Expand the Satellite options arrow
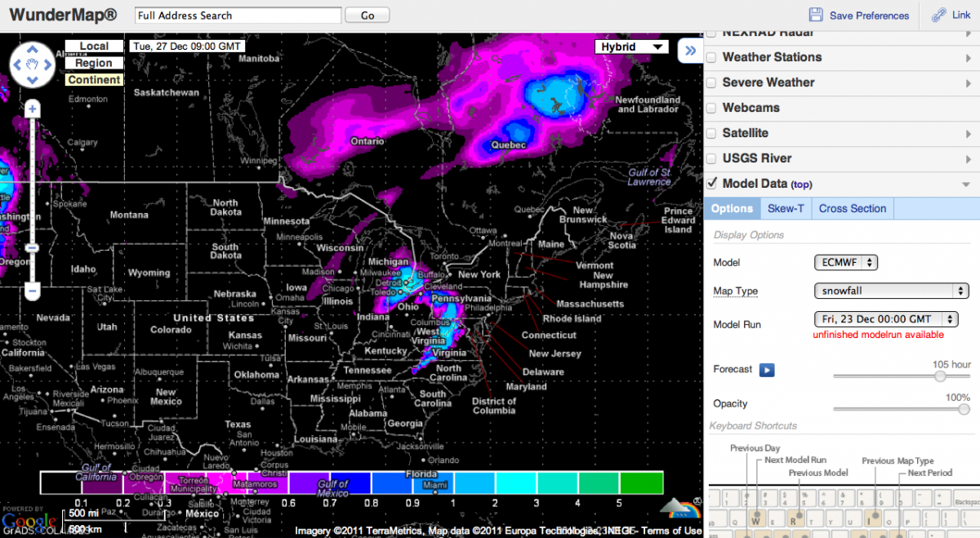 click(x=969, y=134)
